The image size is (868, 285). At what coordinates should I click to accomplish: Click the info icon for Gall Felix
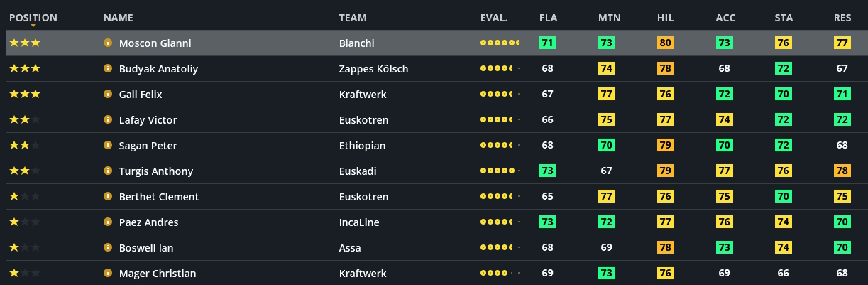(108, 95)
